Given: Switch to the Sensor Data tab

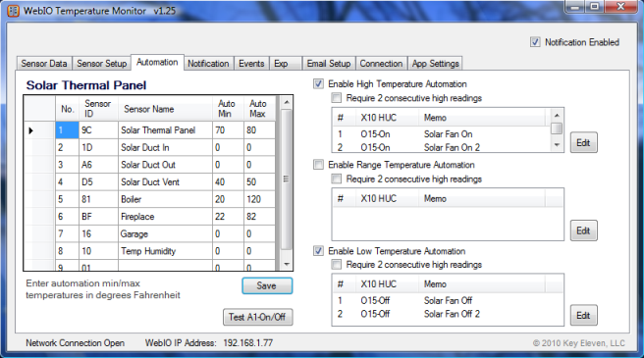Looking at the screenshot, I should coord(44,63).
